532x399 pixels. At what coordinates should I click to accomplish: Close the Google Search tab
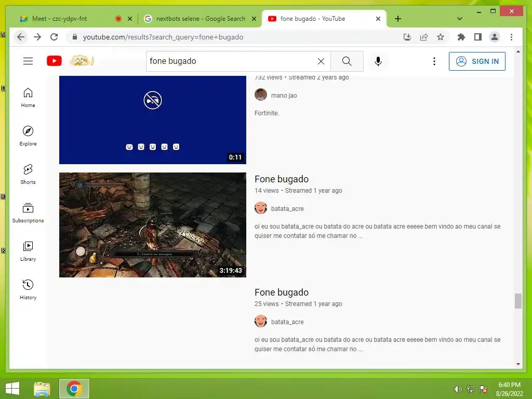pyautogui.click(x=254, y=19)
